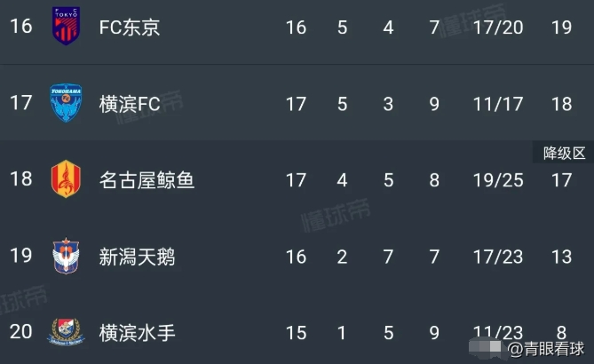Open FC东京 team crest icon

pyautogui.click(x=66, y=26)
